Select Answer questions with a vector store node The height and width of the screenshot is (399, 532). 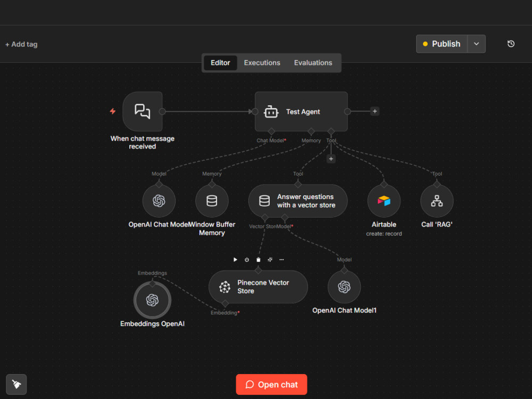pyautogui.click(x=298, y=201)
